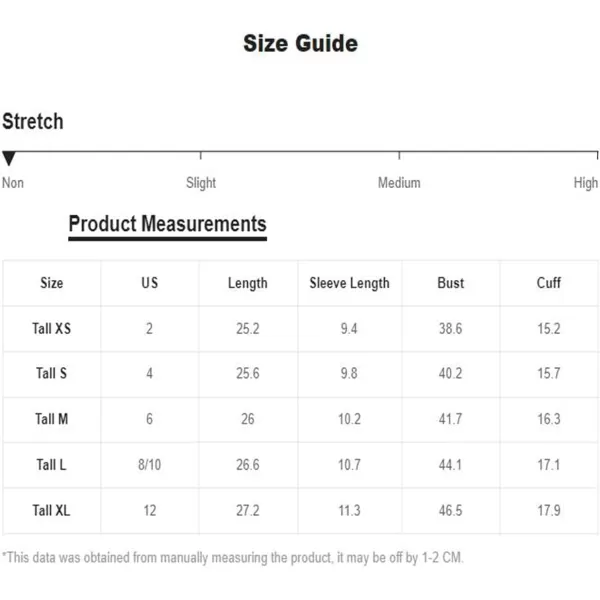Select the Medium stretch label
600x600 pixels.
click(x=399, y=183)
